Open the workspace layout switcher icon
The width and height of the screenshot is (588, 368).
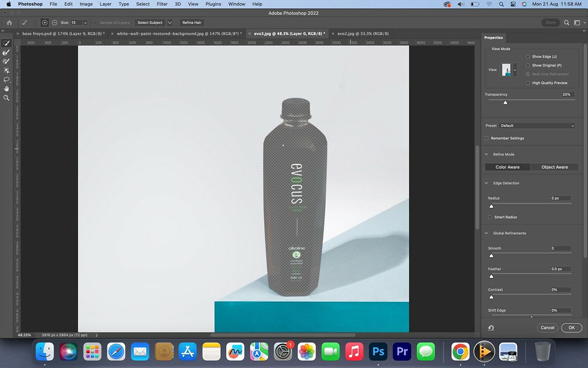click(577, 22)
